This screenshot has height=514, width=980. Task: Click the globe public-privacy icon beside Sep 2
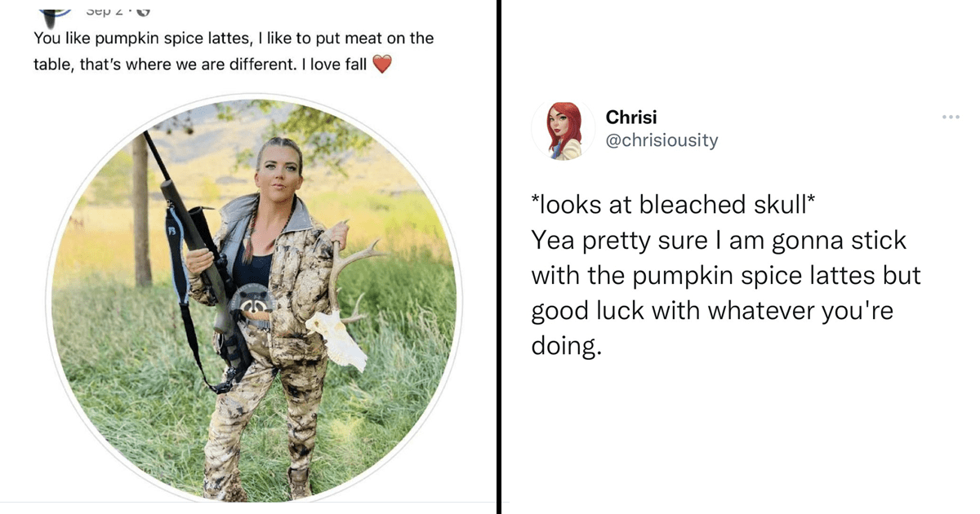coord(145,11)
